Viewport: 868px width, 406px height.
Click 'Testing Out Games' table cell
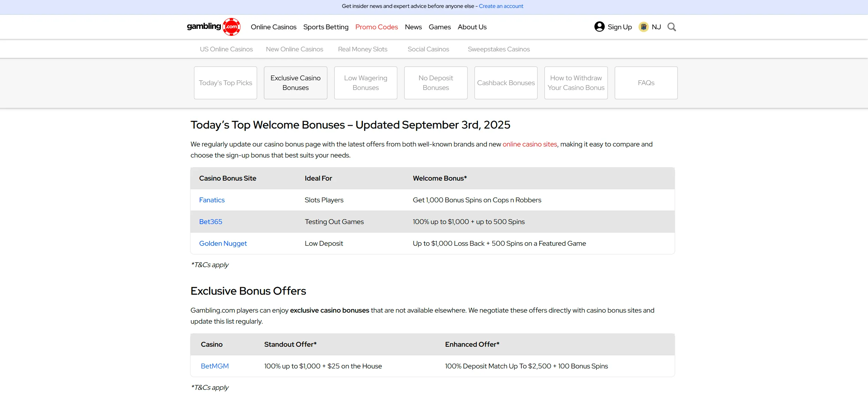tap(334, 222)
